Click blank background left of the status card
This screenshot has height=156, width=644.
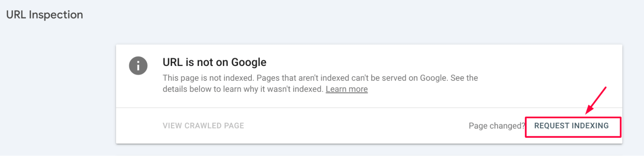click(x=58, y=94)
